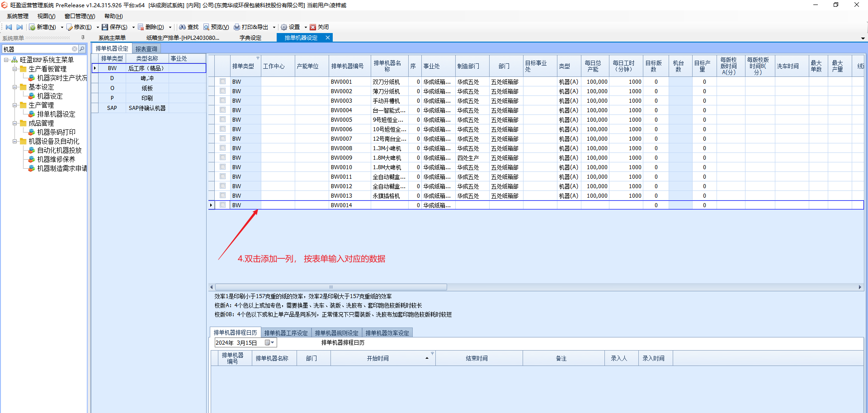Image resolution: width=868 pixels, height=413 pixels.
Task: Go to the last record navigation icon
Action: [19, 27]
